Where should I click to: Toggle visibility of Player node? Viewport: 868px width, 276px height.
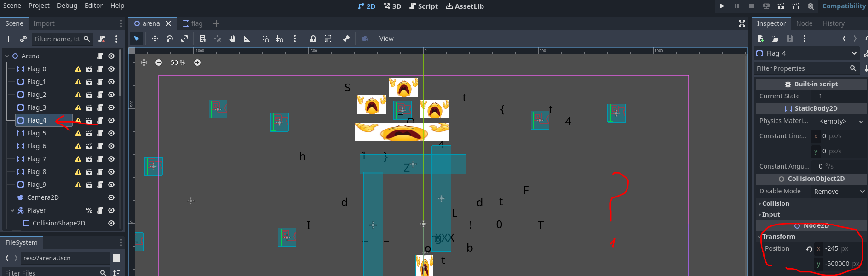click(111, 210)
